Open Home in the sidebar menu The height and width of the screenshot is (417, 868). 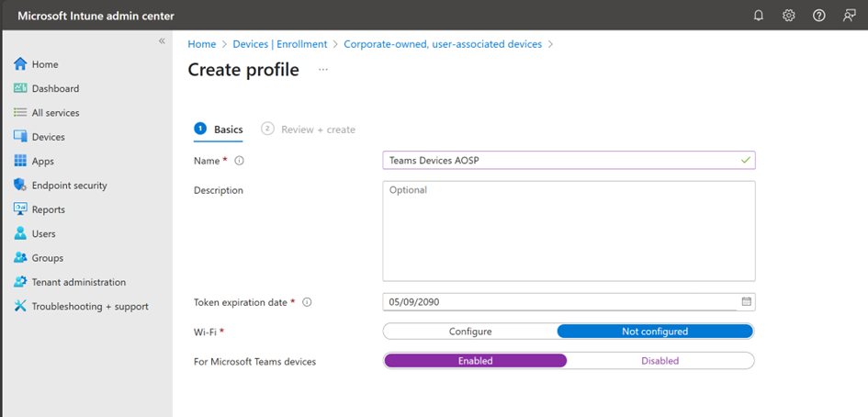[45, 64]
